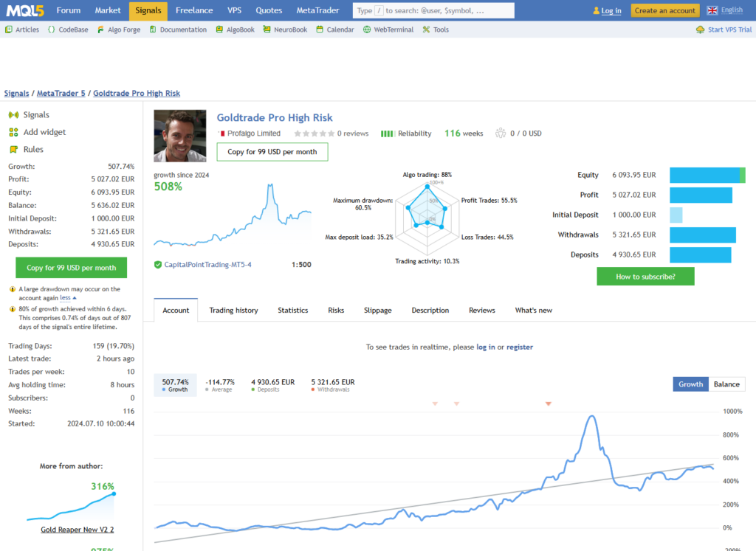Click the Rules flag icon
The height and width of the screenshot is (551, 756).
[x=13, y=149]
